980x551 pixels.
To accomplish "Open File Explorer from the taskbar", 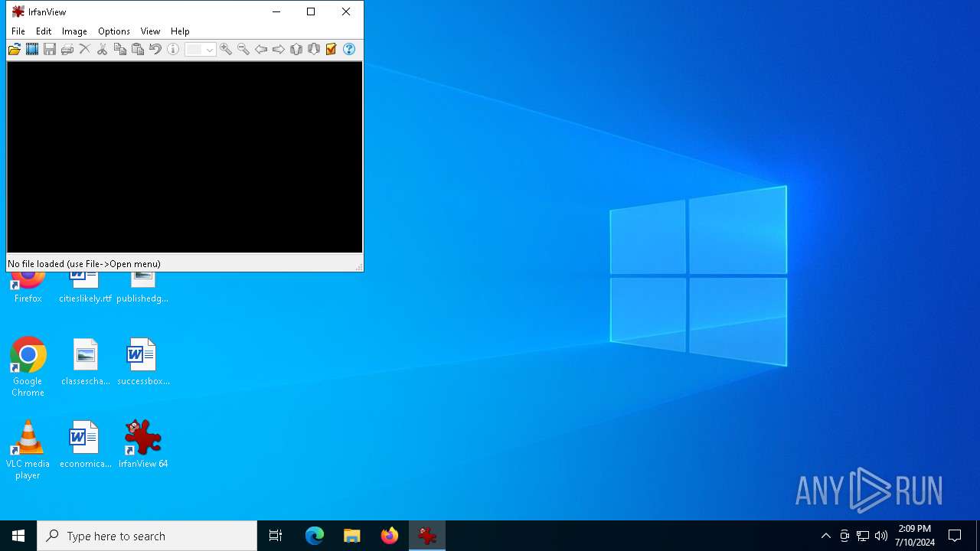I will [352, 536].
